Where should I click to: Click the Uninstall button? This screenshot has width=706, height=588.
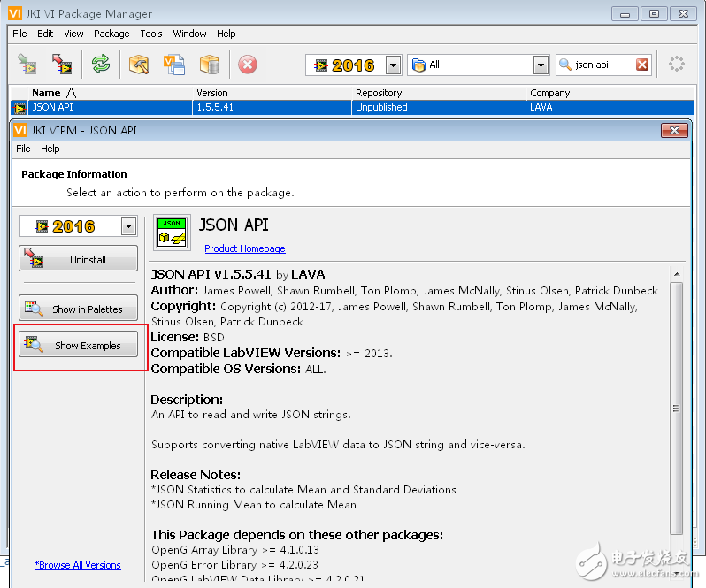[79, 259]
